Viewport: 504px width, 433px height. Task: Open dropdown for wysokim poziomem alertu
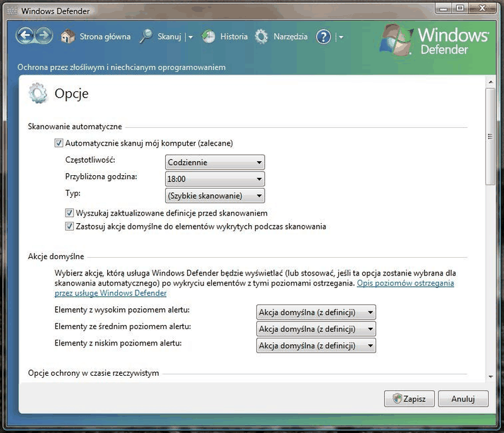pos(316,312)
